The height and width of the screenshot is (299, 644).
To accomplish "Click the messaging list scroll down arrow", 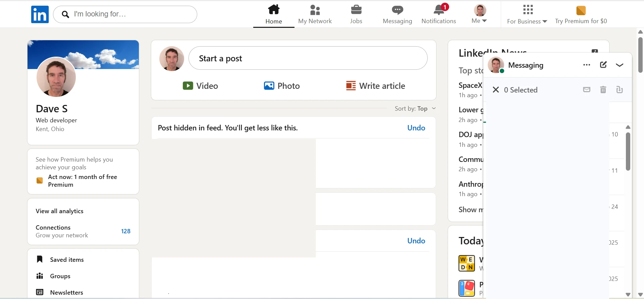I will 628,295.
